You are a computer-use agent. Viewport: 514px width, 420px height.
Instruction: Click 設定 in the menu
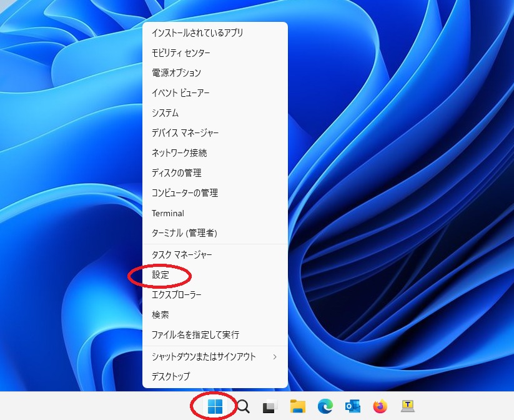(215, 275)
